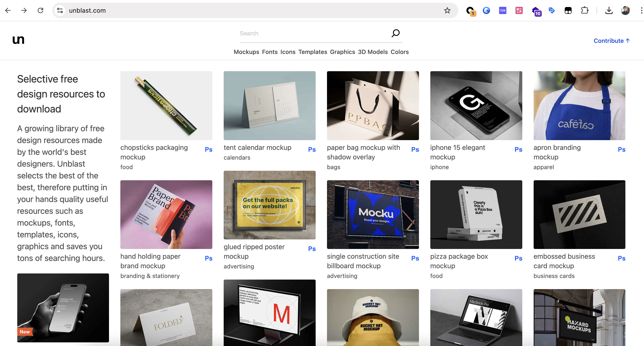Open the TDK extension icon
This screenshot has width=644, height=346.
tap(503, 10)
